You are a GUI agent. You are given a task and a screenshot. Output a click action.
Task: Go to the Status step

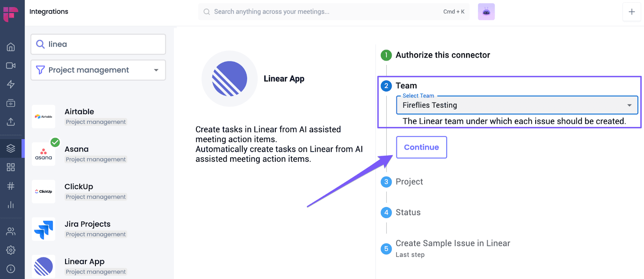(x=408, y=212)
